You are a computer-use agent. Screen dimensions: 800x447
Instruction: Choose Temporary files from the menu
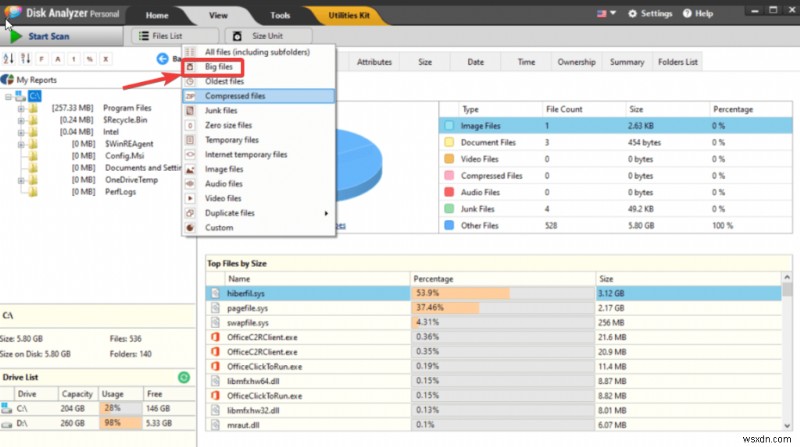259,140
